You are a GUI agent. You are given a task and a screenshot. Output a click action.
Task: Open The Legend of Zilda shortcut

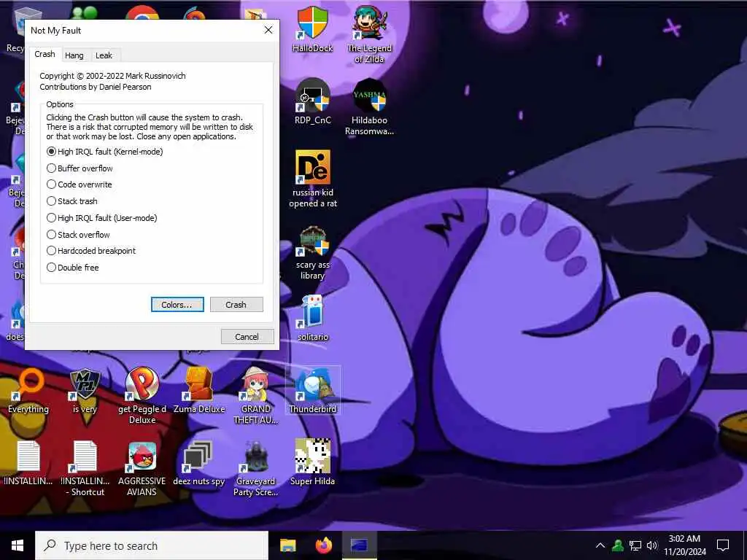[369, 34]
